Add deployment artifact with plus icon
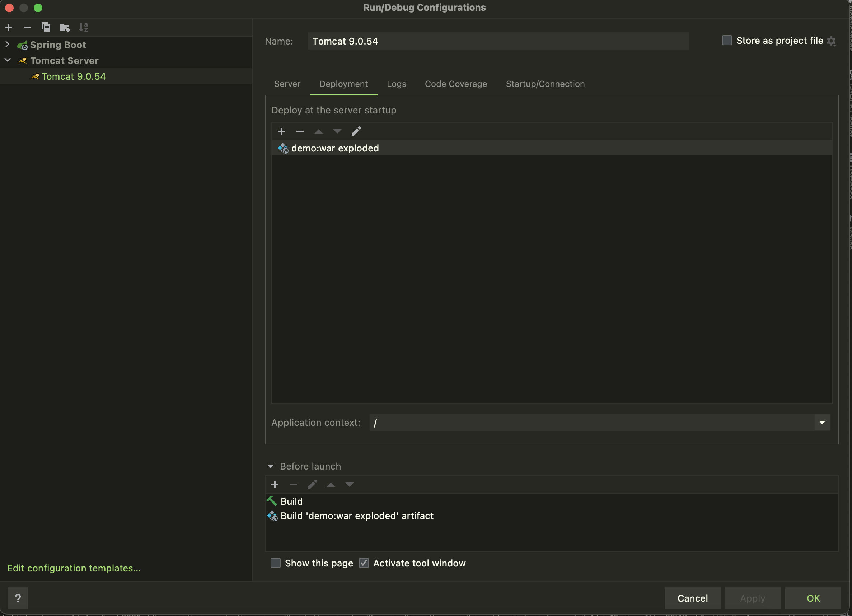The width and height of the screenshot is (852, 616). pos(281,131)
